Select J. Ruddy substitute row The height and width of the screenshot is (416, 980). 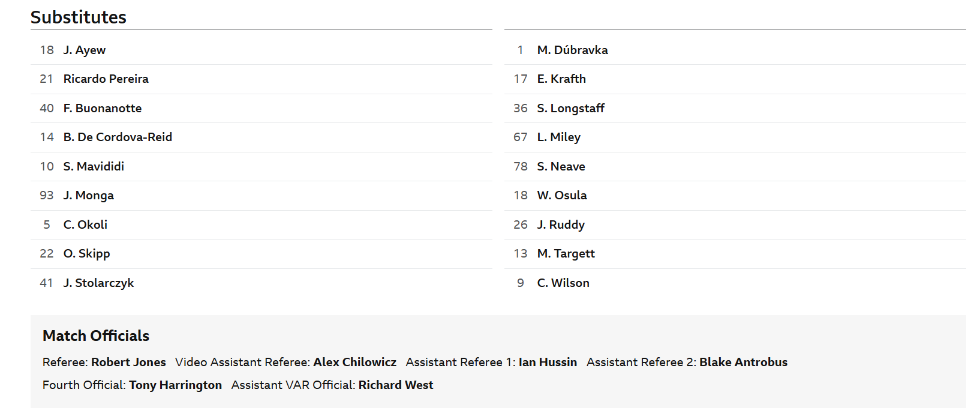tap(735, 225)
